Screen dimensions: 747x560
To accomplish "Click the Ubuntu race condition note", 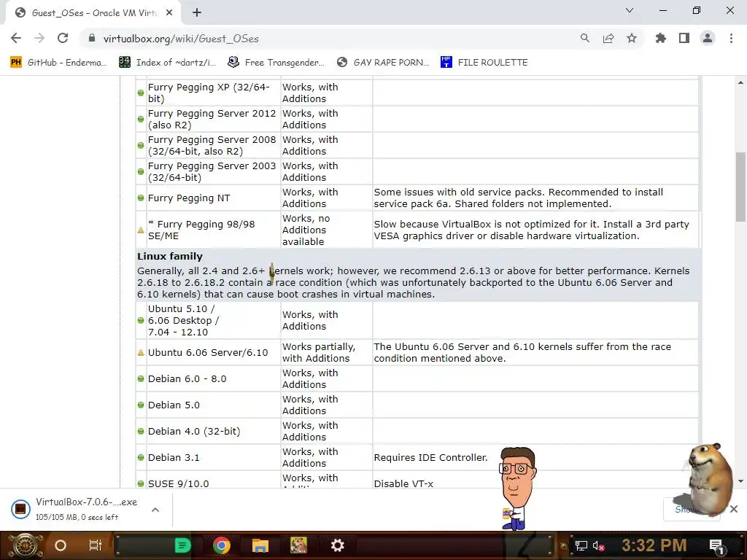I will [522, 352].
